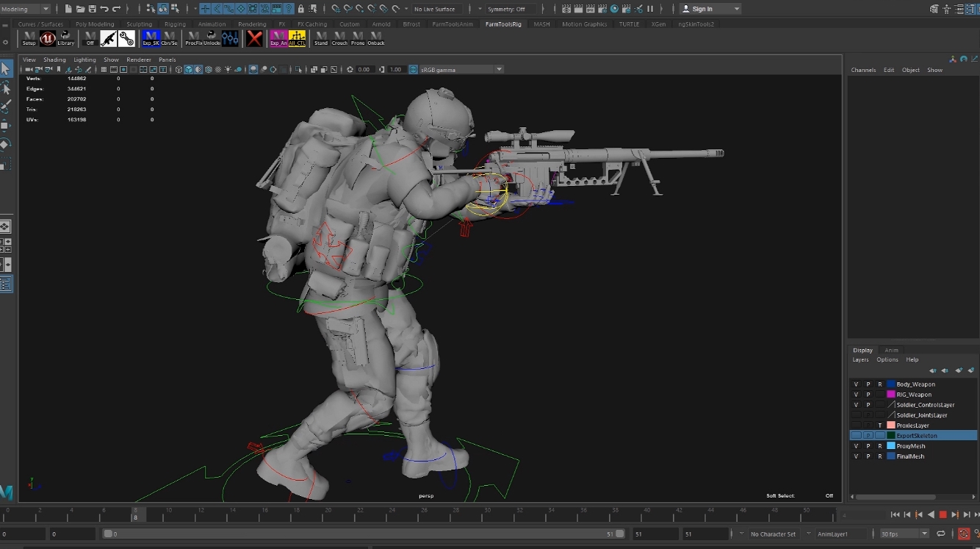Click the wrench tool shelf icon
The height and width of the screenshot is (549, 980).
126,38
